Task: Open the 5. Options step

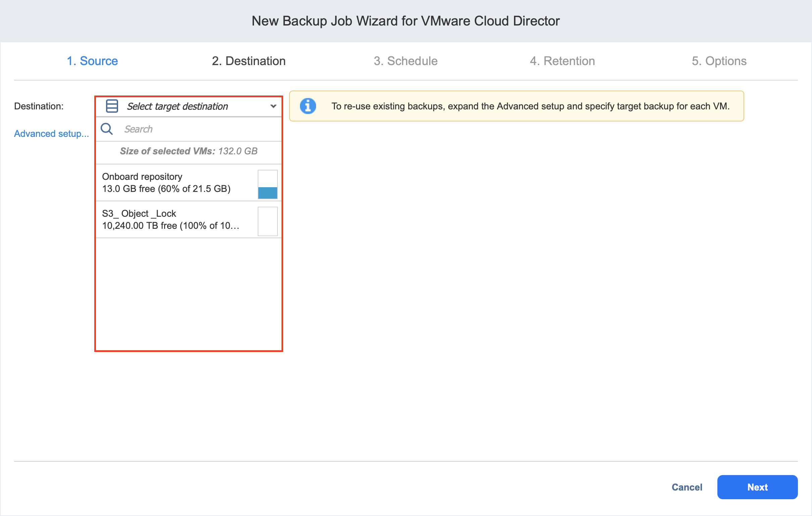Action: pos(719,61)
